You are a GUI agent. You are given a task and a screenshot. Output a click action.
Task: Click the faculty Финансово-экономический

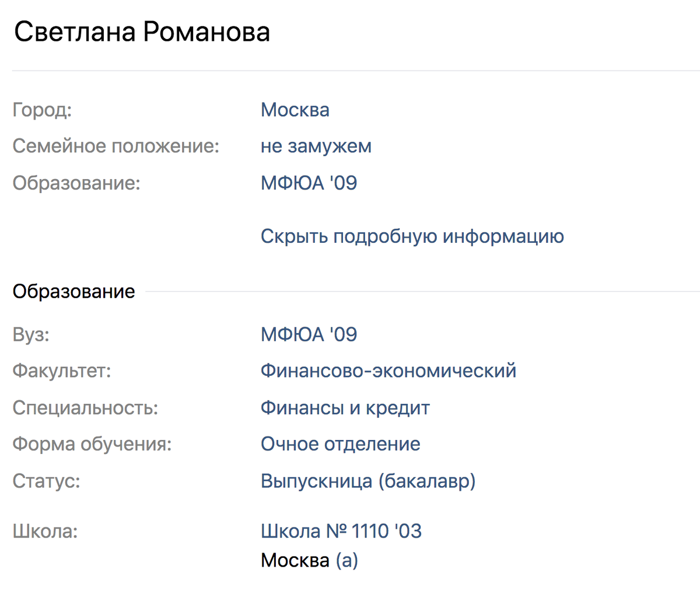coord(388,371)
